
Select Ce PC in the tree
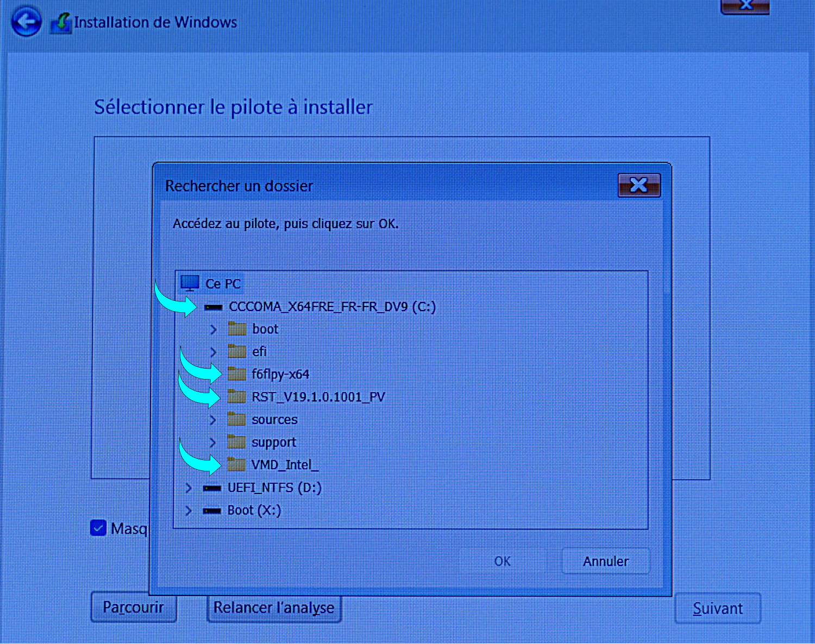click(x=223, y=283)
